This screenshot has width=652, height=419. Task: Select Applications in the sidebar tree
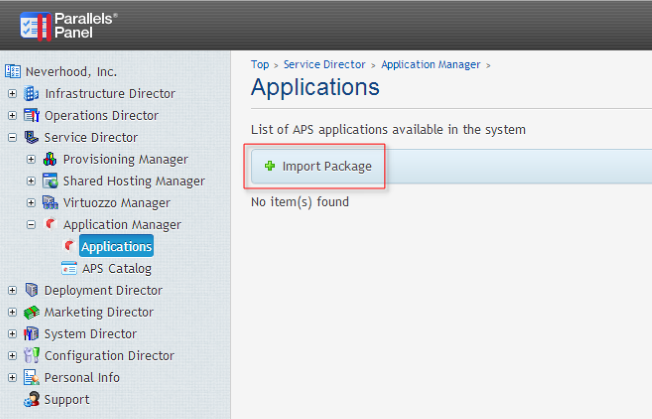[116, 246]
